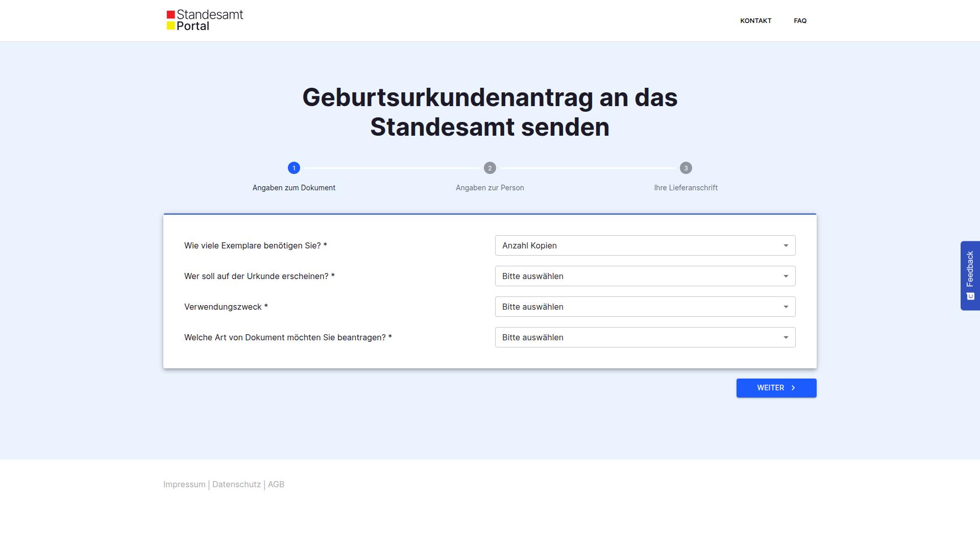The height and width of the screenshot is (551, 980).
Task: Click step circle 1 in the progress bar
Action: pos(294,168)
